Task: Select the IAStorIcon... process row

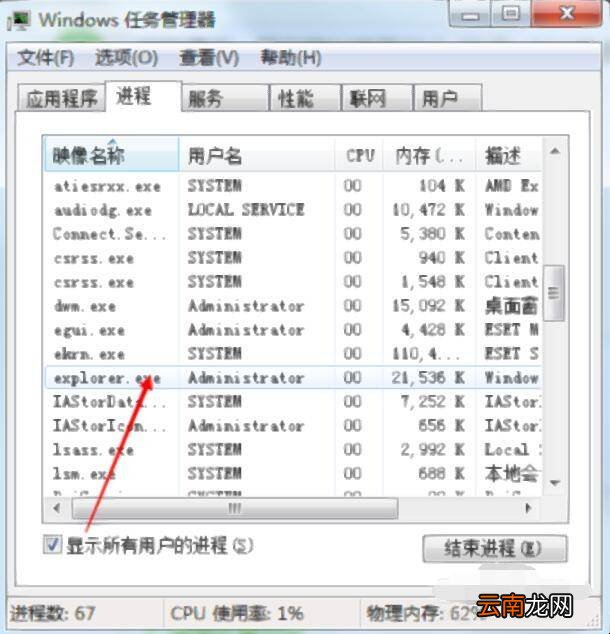Action: coord(293,426)
